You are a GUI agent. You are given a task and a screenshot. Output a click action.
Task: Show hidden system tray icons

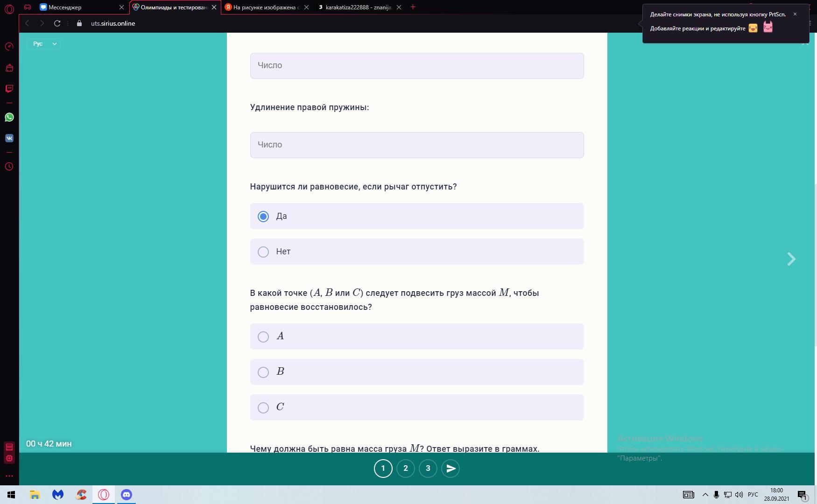(x=705, y=495)
